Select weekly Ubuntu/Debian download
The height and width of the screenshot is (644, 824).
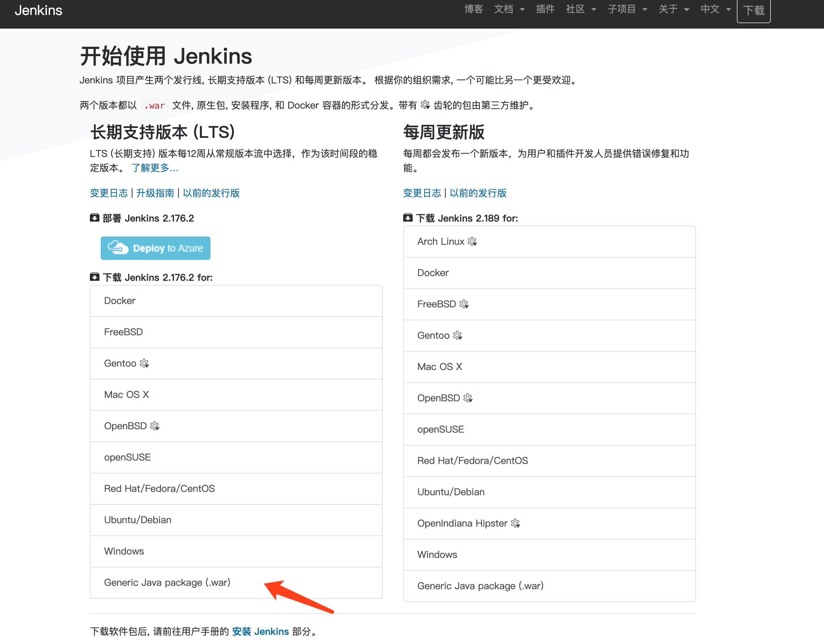click(549, 492)
